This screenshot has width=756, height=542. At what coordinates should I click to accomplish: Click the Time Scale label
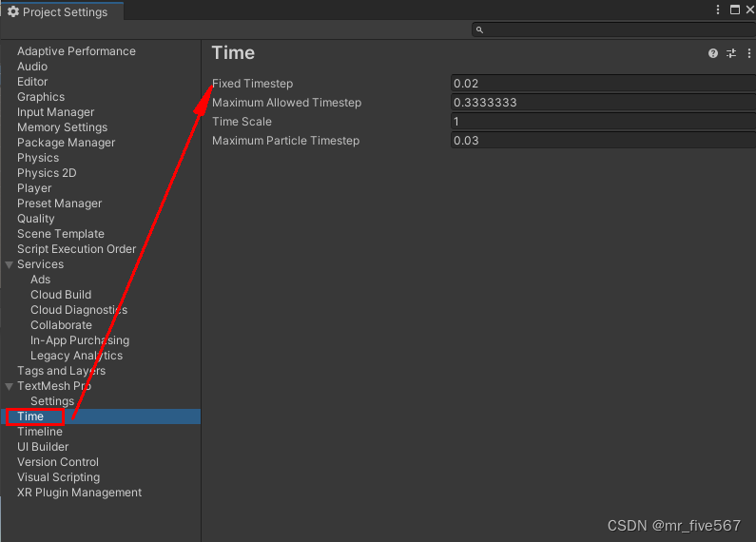pos(242,122)
